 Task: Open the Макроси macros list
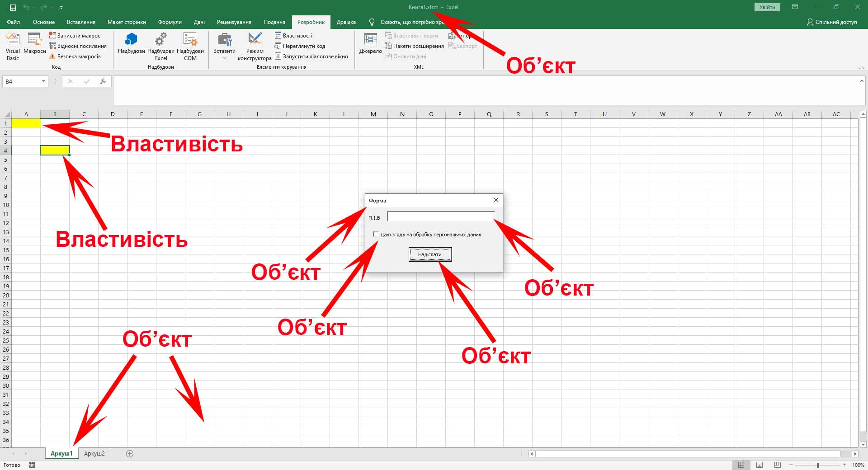pos(35,44)
